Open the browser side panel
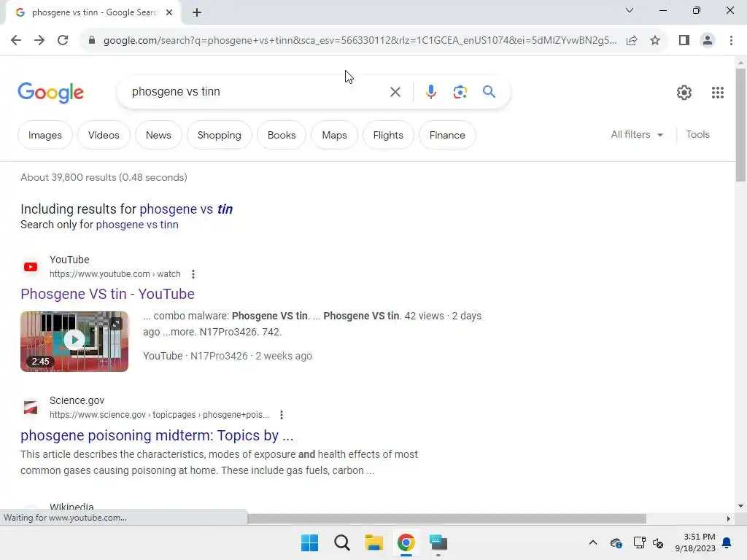The image size is (747, 560). [684, 40]
